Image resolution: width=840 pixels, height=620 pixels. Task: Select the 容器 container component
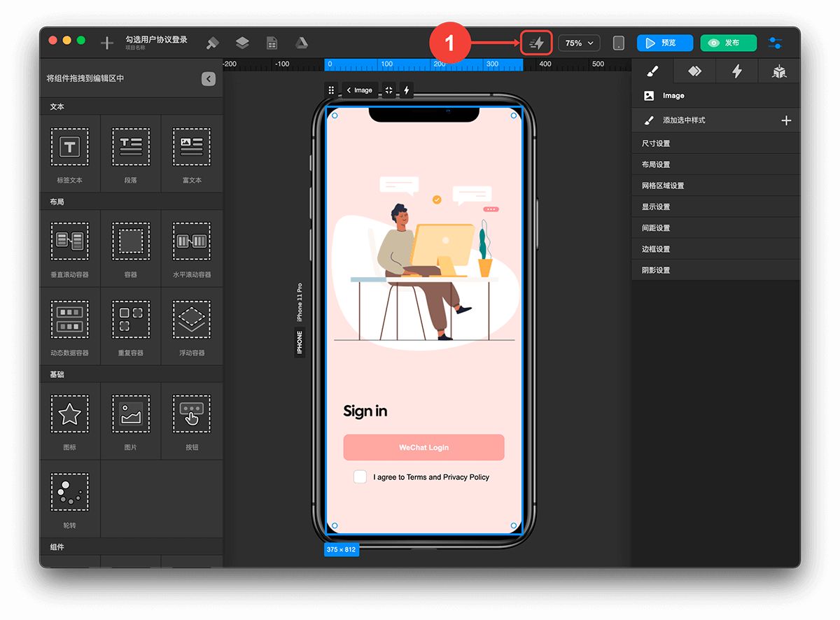tap(131, 248)
